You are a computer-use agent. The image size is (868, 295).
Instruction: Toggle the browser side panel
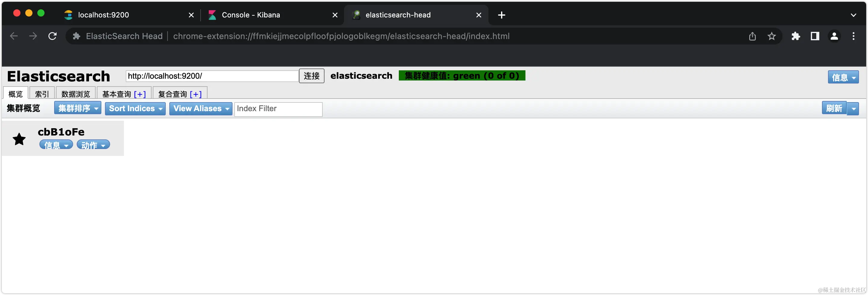pos(815,36)
